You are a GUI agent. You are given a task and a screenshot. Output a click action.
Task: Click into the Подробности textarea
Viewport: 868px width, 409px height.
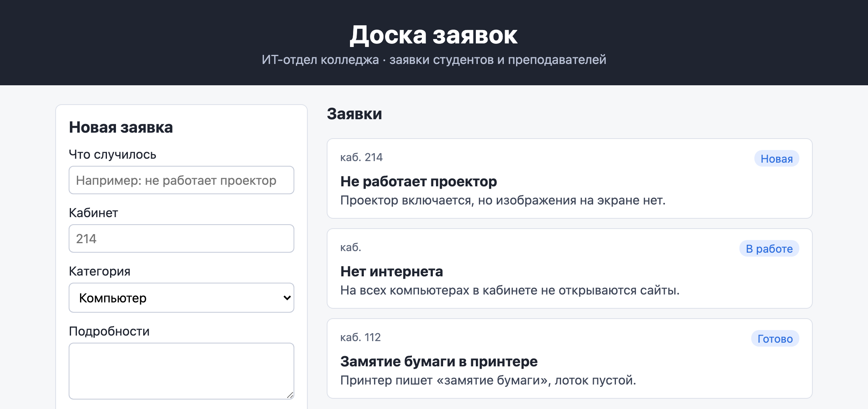181,371
